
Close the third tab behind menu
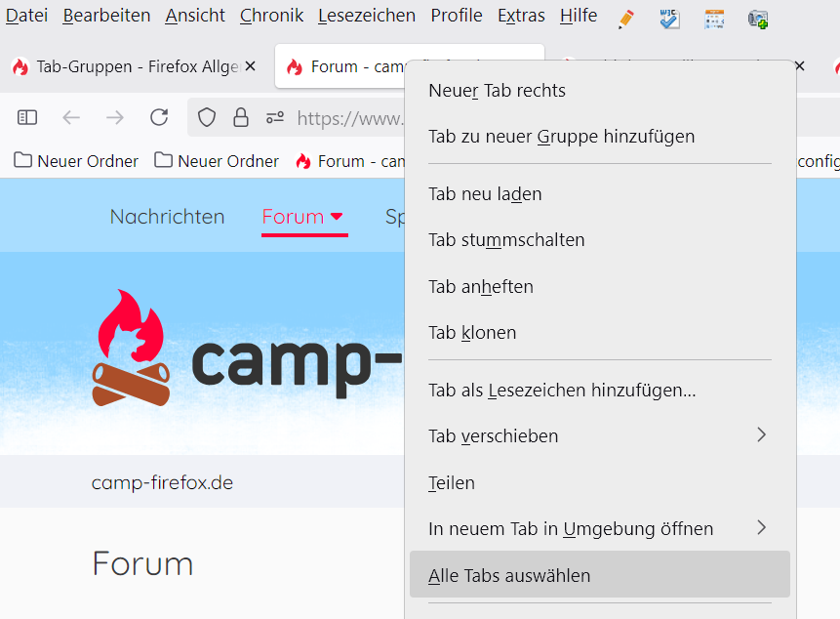pyautogui.click(x=800, y=66)
